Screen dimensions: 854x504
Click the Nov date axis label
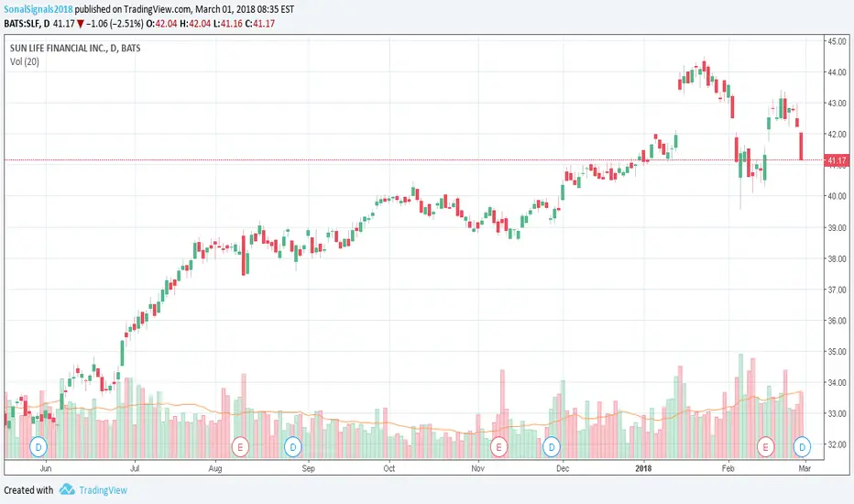(x=477, y=468)
